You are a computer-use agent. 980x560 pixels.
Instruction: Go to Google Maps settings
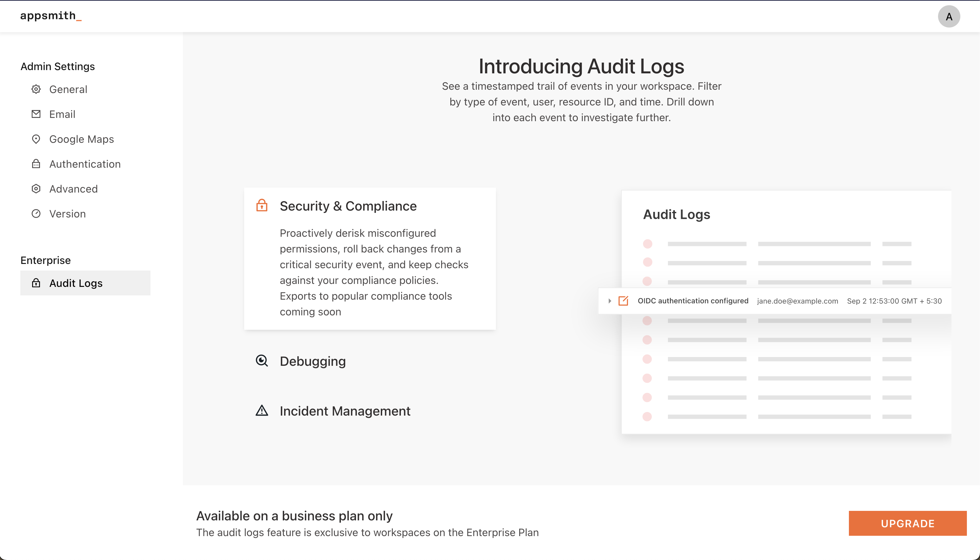click(82, 139)
